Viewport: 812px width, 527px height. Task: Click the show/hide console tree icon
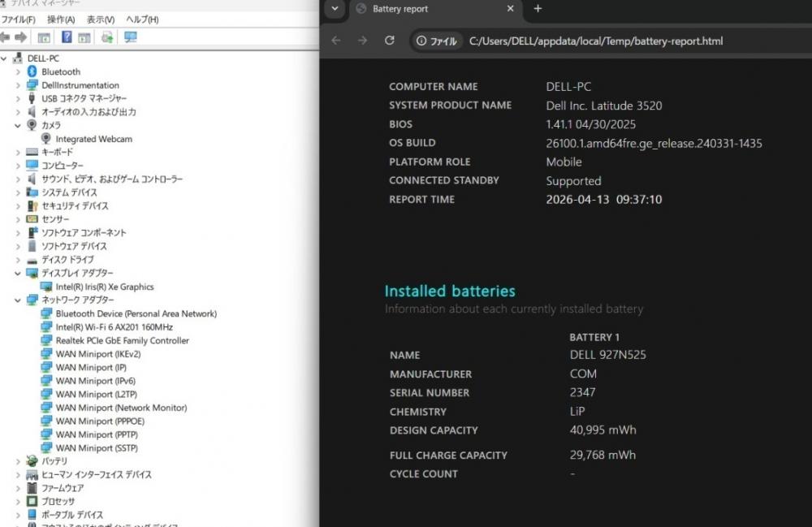click(x=44, y=37)
